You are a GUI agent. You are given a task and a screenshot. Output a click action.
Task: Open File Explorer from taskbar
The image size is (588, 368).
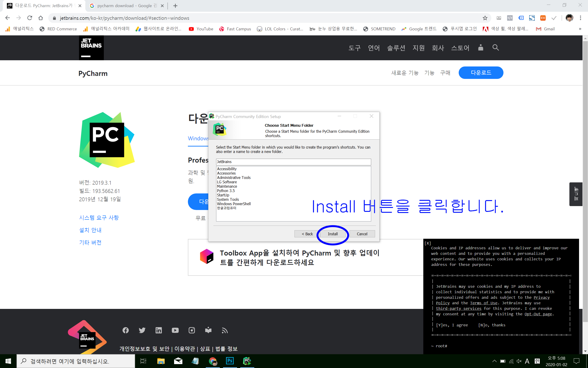point(161,361)
